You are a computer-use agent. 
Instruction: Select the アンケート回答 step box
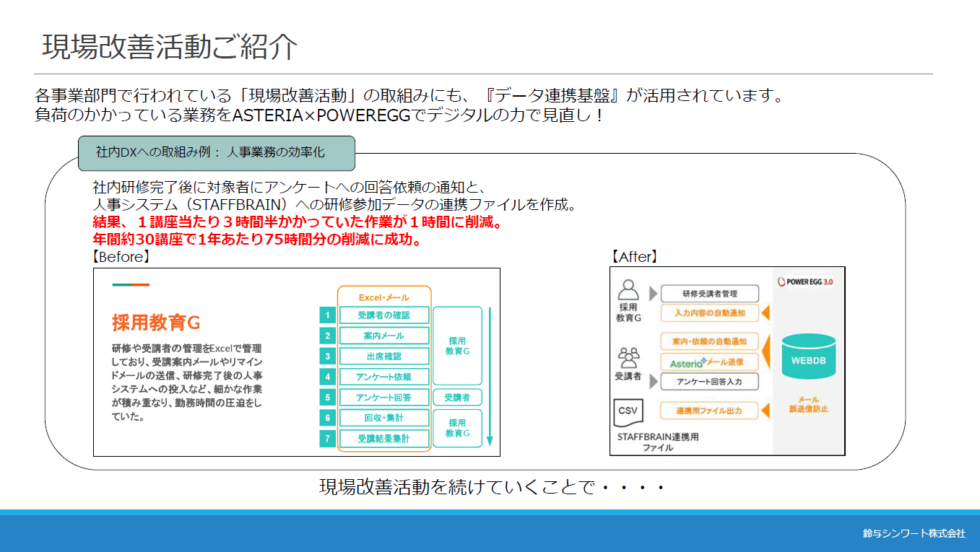(383, 397)
